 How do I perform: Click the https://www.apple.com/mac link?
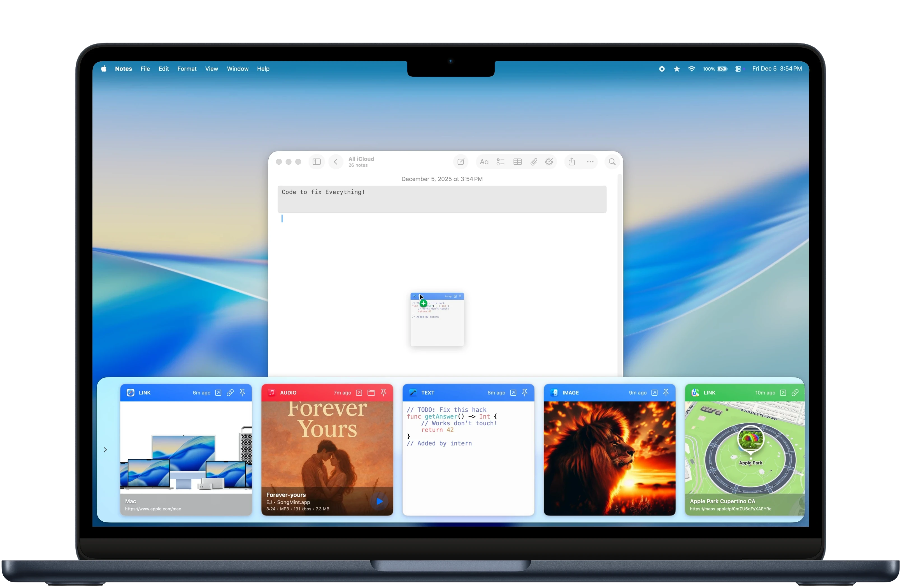click(153, 509)
